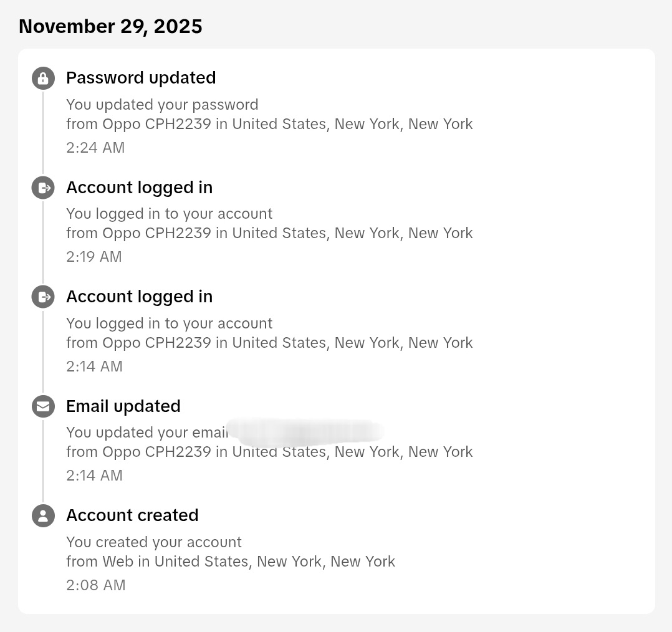Click 'You updated your email' text
The image size is (672, 632).
147,433
